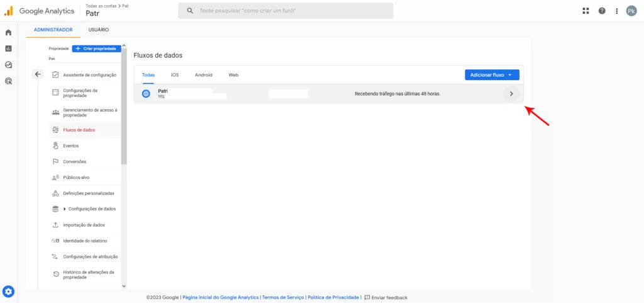
Task: Click the admin column scrollbar down arrow
Action: click(124, 286)
